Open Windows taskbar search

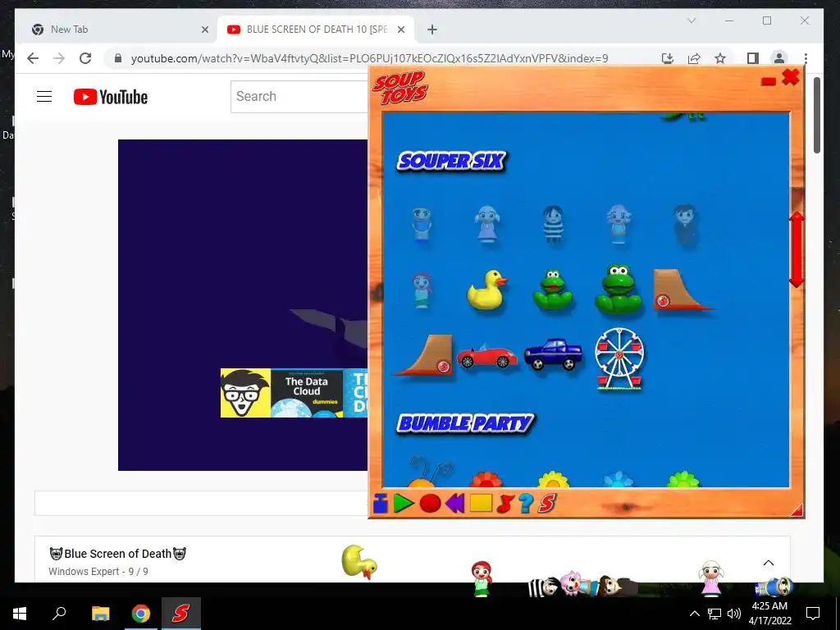(x=59, y=614)
